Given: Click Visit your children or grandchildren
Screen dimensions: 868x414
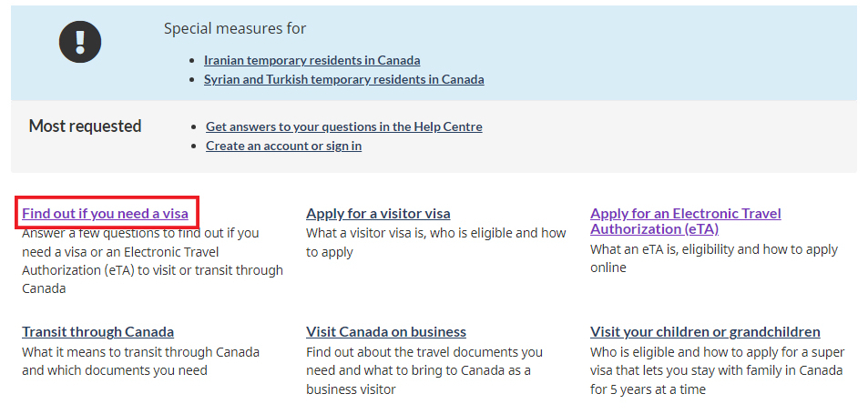Looking at the screenshot, I should click(705, 332).
